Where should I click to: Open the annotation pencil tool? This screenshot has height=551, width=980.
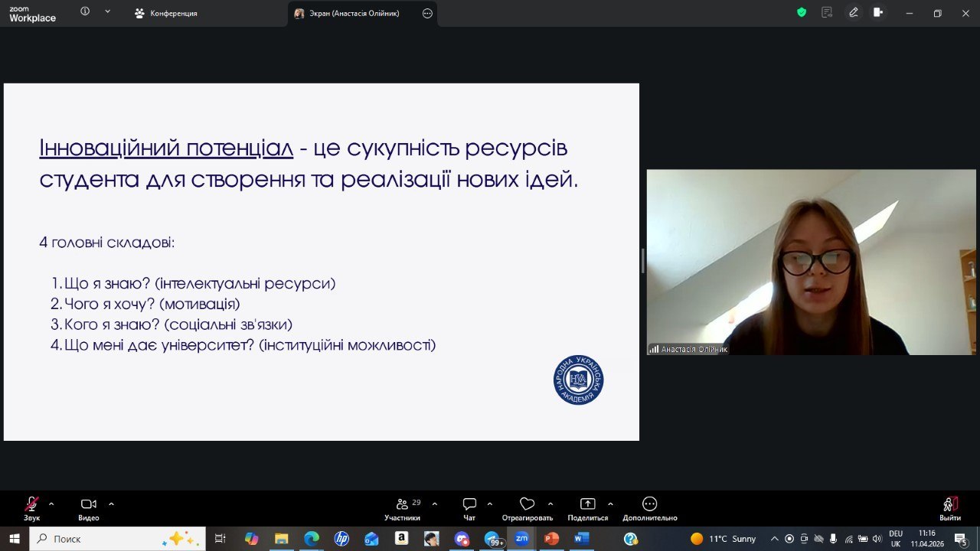(x=854, y=12)
